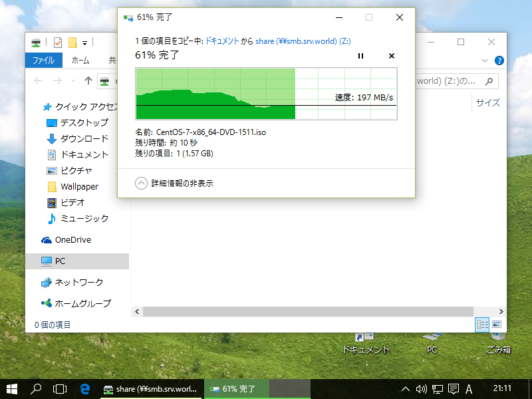Viewport: 532px width, 399px height.
Task: Select ダウンロード in the navigation pane
Action: point(78,138)
